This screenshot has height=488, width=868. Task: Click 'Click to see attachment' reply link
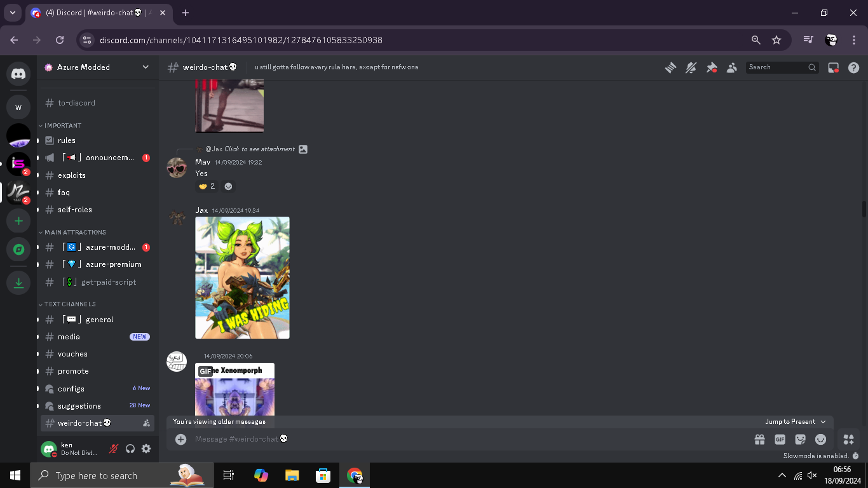(x=259, y=149)
